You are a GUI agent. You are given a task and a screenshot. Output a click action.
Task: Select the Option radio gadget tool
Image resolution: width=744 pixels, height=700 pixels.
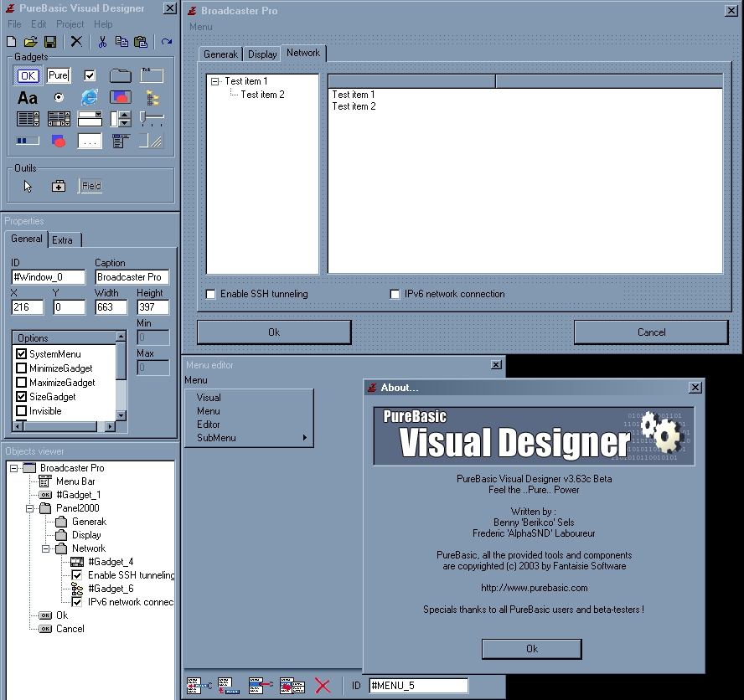coord(59,98)
